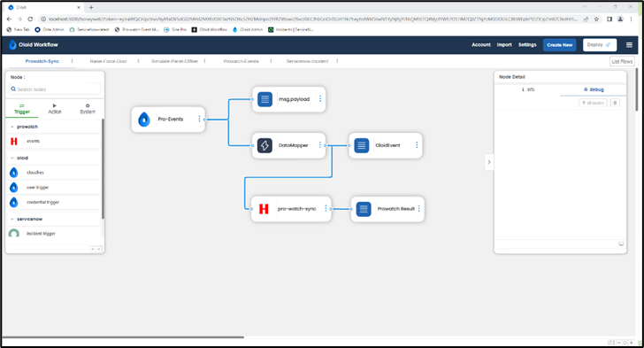Open the Raise-Force-Door flow tab
The height and width of the screenshot is (348, 644).
click(109, 61)
